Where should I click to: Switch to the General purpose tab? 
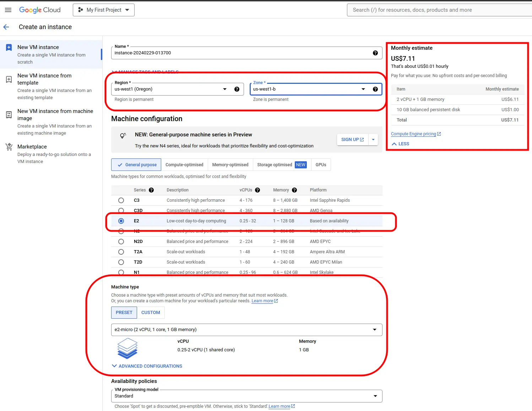136,165
